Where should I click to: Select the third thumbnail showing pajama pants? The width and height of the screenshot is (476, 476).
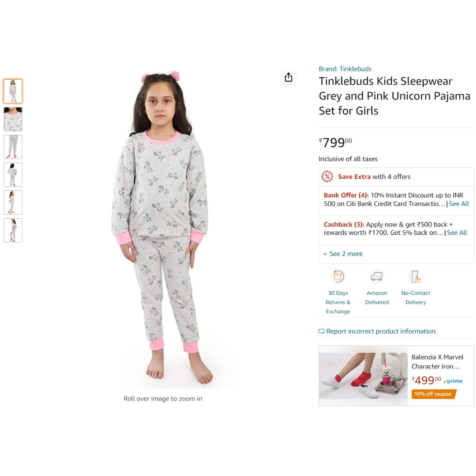pos(13,147)
